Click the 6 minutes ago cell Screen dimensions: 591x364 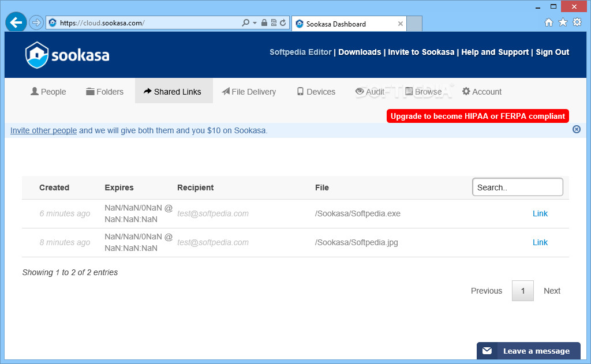65,213
